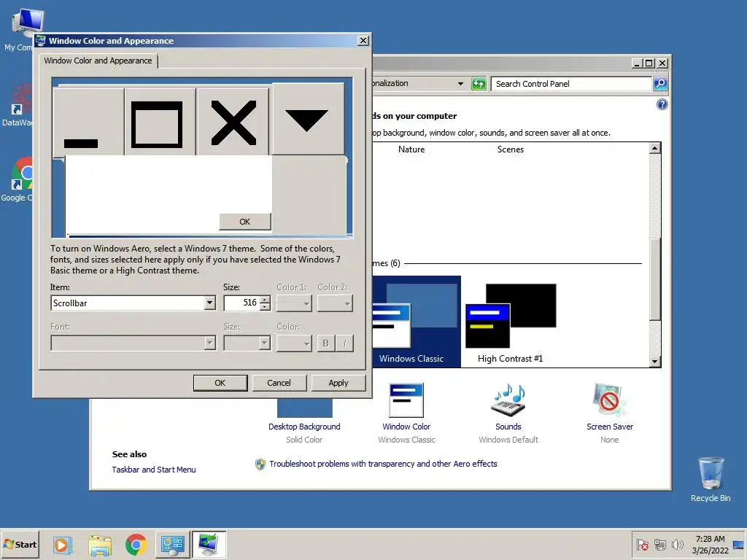Click the green refresh icon in address bar
Viewport: 747px width, 560px height.
pyautogui.click(x=479, y=84)
